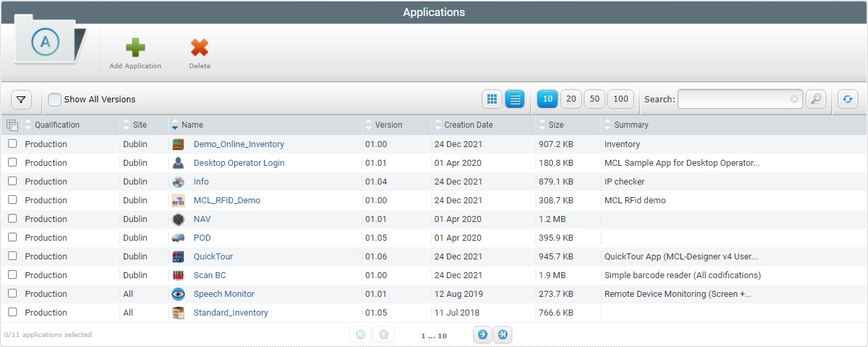This screenshot has height=347, width=868.
Task: Show 100 items per page
Action: click(x=621, y=99)
